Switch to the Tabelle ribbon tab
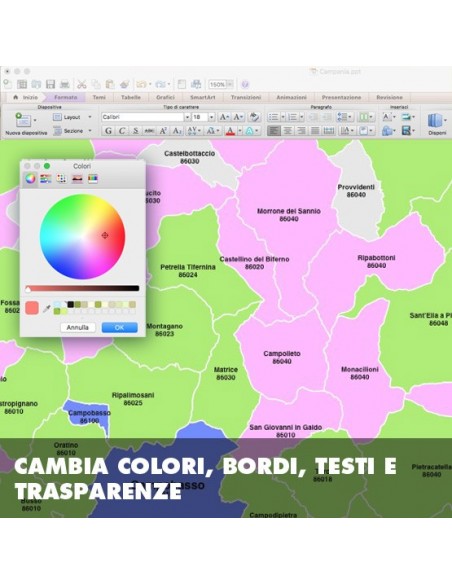This screenshot has height=584, width=452. [x=131, y=97]
